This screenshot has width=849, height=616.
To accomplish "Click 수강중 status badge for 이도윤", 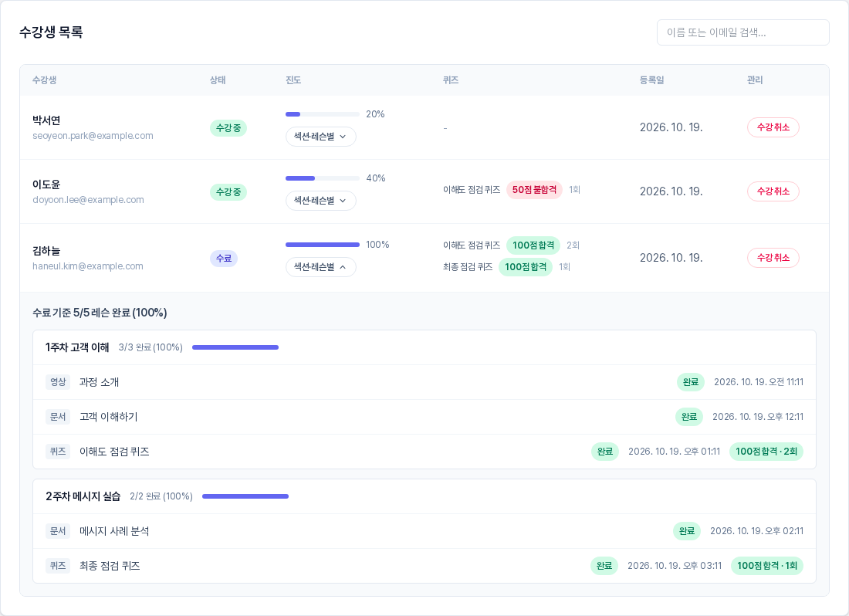I will pyautogui.click(x=228, y=191).
